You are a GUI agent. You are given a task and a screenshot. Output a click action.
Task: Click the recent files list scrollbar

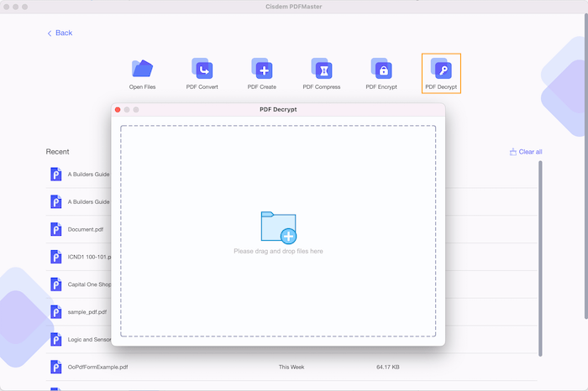point(540,258)
